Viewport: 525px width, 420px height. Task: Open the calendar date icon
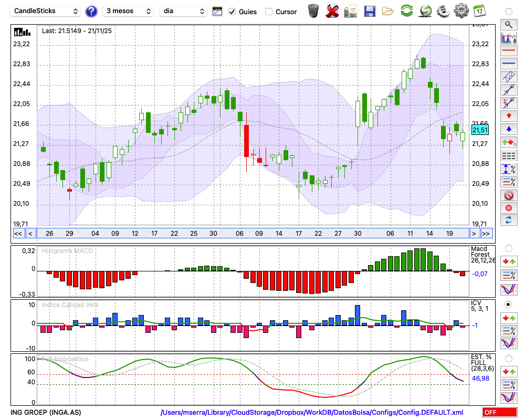479,10
